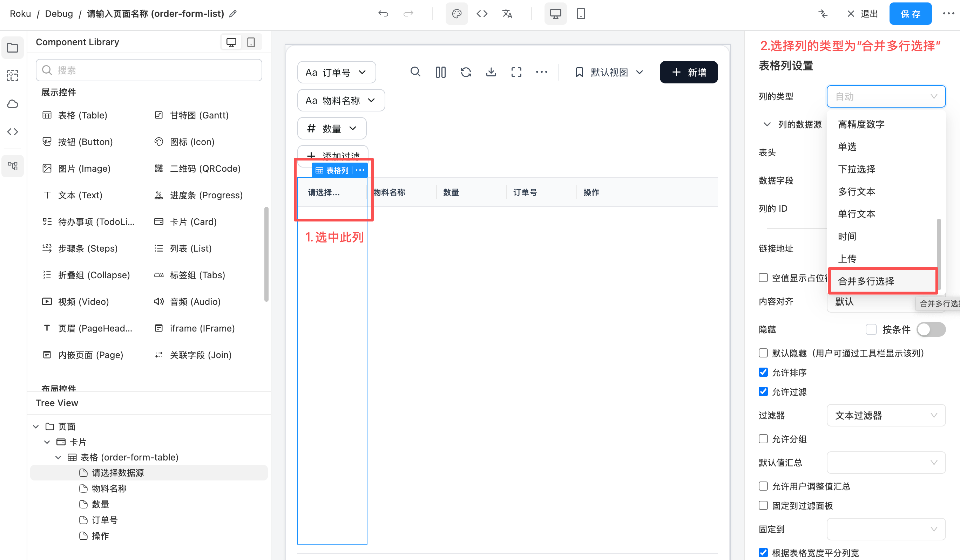Open the 表格列 tag ellipsis menu
The image size is (960, 560).
tap(360, 170)
